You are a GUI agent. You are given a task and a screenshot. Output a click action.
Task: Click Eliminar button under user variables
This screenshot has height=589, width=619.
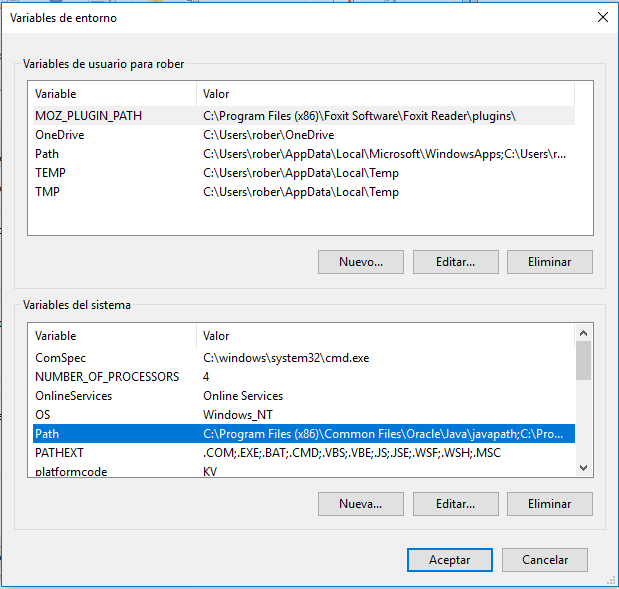pos(550,262)
